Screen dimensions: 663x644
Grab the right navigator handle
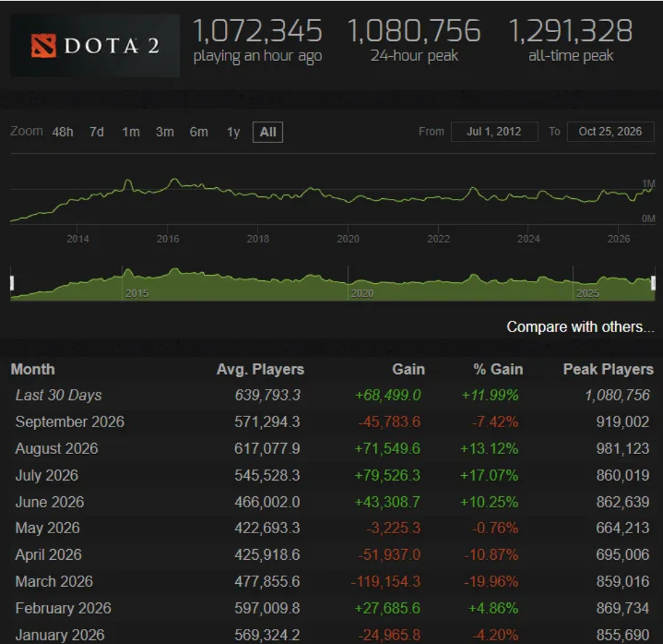(653, 283)
